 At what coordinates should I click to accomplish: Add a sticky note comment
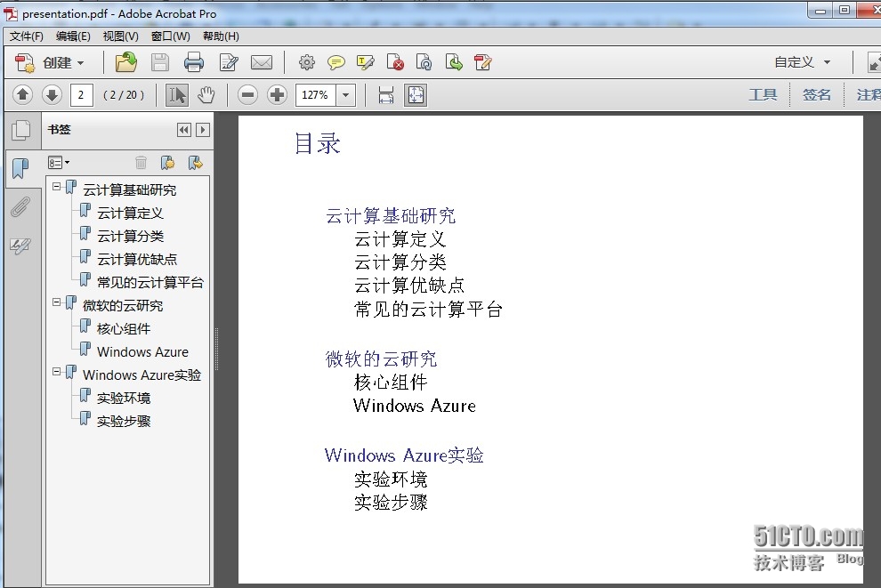click(336, 62)
